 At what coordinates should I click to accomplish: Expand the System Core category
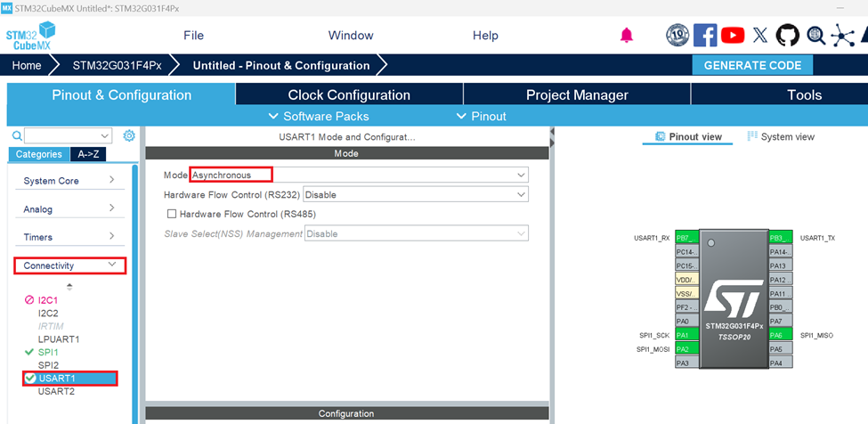coord(69,181)
